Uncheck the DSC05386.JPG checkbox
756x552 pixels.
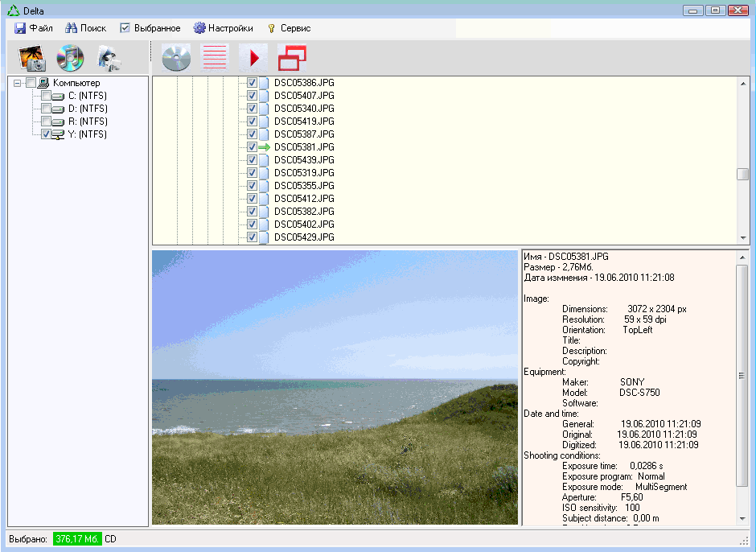252,83
